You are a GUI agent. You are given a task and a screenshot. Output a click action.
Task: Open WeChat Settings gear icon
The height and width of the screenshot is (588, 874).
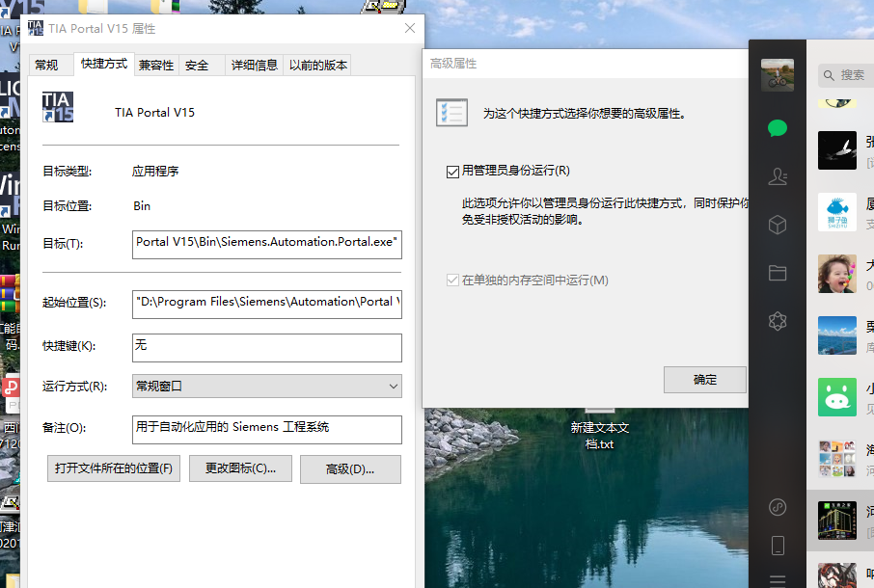click(778, 321)
